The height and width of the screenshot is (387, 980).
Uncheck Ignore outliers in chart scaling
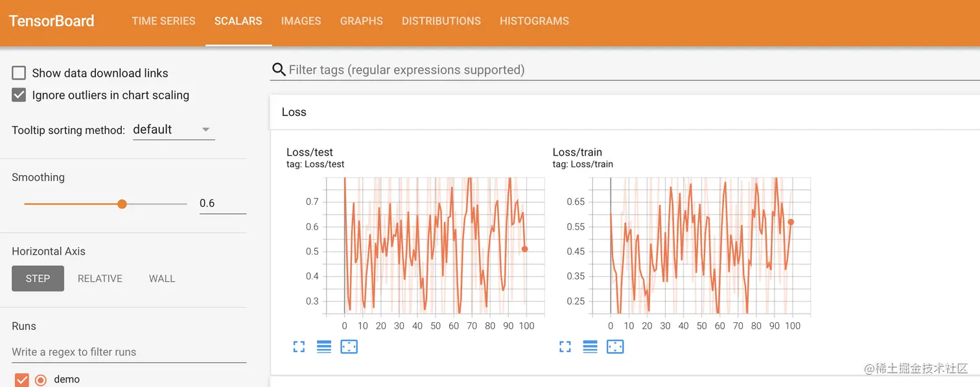[19, 95]
